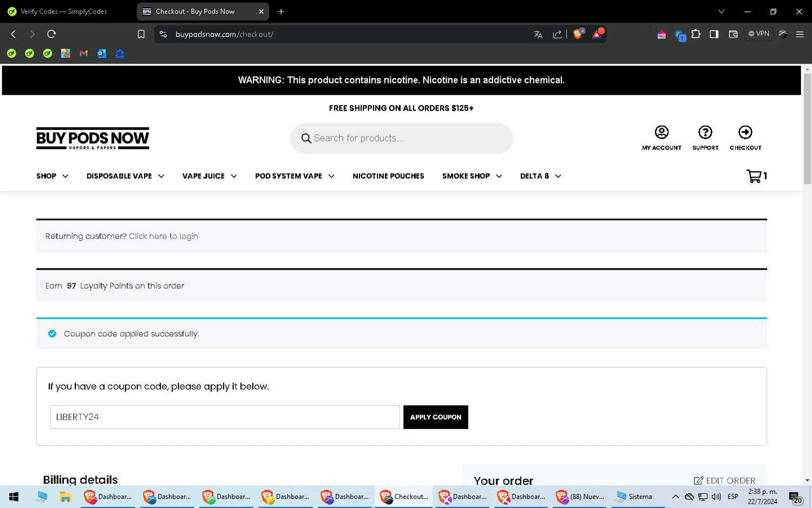The image size is (812, 508).
Task: Open File Explorer from the taskbar
Action: 66,497
